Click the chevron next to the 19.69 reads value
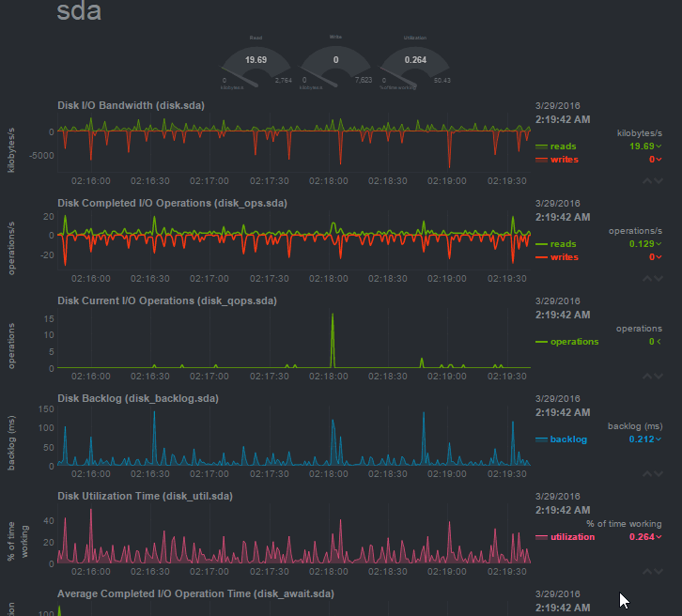 (x=659, y=146)
